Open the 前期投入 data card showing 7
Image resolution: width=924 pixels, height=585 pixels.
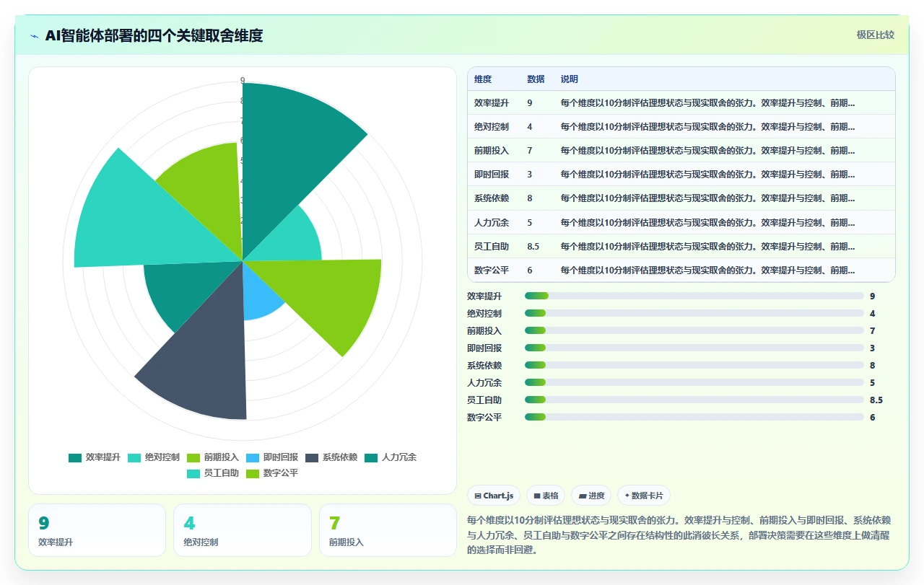coord(388,530)
